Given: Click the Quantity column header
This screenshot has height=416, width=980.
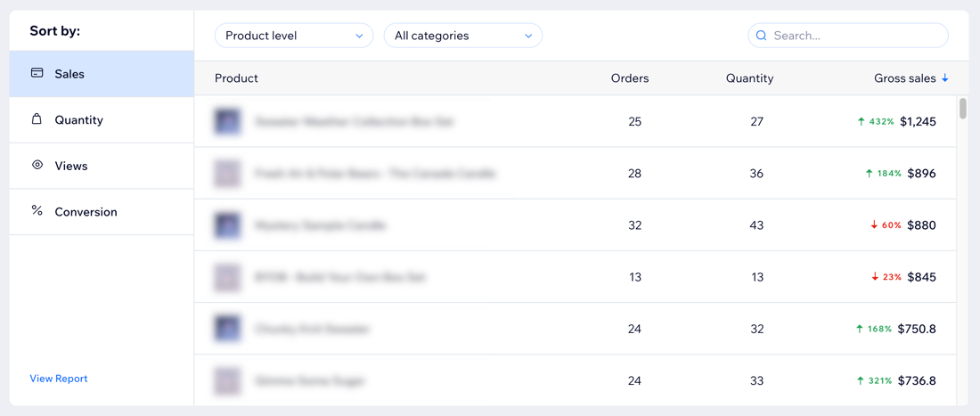Looking at the screenshot, I should [749, 78].
